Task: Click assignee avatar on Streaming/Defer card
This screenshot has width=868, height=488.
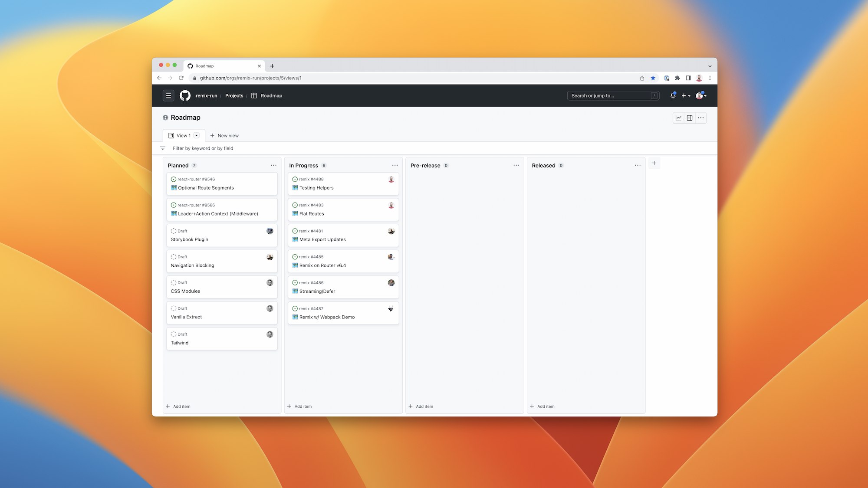Action: tap(391, 283)
